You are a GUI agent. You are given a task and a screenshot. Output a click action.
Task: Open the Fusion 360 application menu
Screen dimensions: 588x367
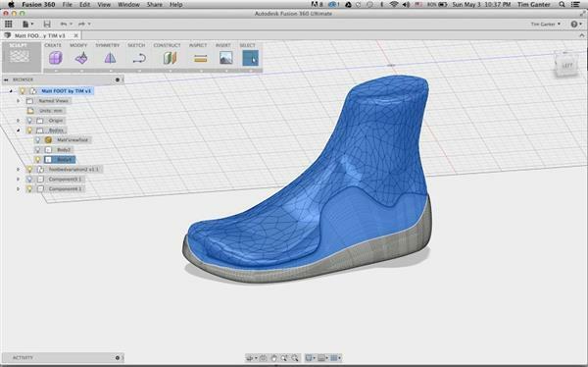click(38, 5)
